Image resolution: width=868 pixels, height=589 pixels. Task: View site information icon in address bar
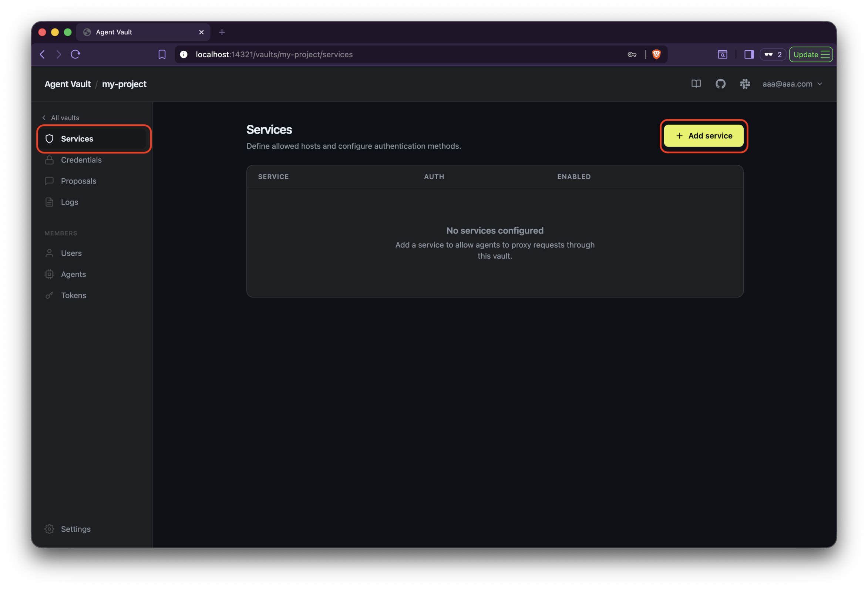[184, 54]
